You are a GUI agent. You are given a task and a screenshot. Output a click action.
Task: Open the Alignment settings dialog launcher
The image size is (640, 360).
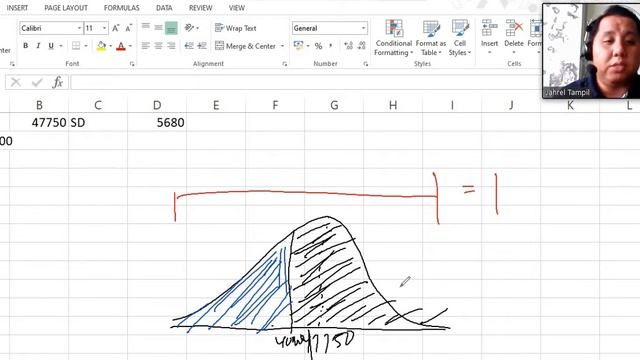click(284, 64)
